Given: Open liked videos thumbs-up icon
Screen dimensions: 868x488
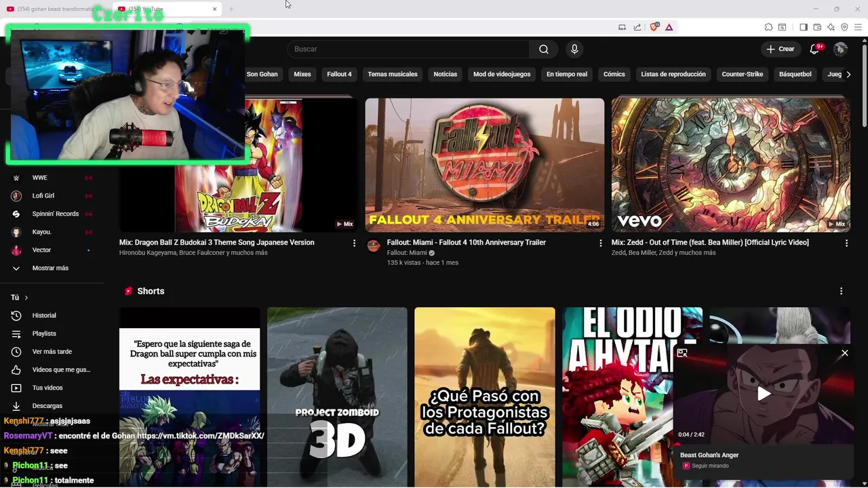Looking at the screenshot, I should [x=16, y=369].
